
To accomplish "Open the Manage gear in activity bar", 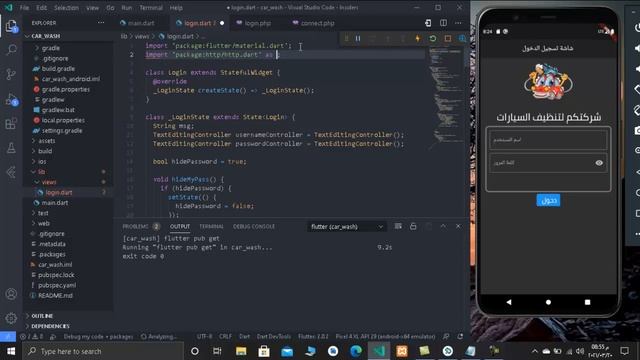I will point(11,318).
